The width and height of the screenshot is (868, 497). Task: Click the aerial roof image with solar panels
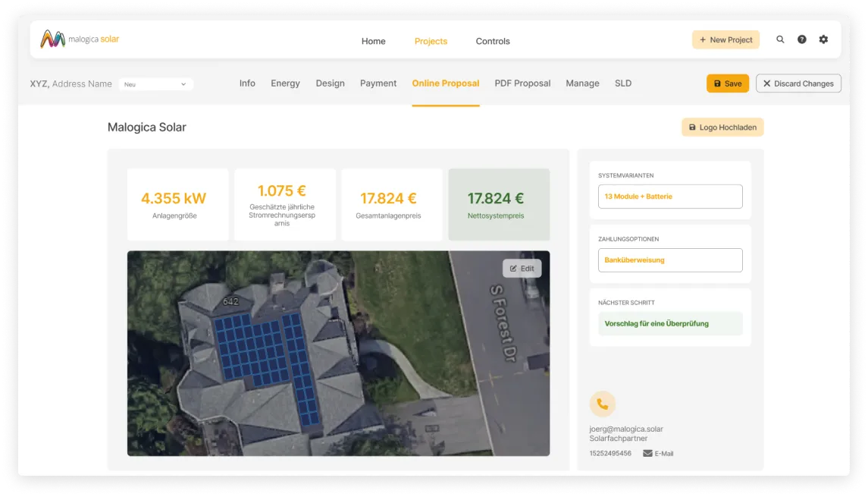coord(338,353)
